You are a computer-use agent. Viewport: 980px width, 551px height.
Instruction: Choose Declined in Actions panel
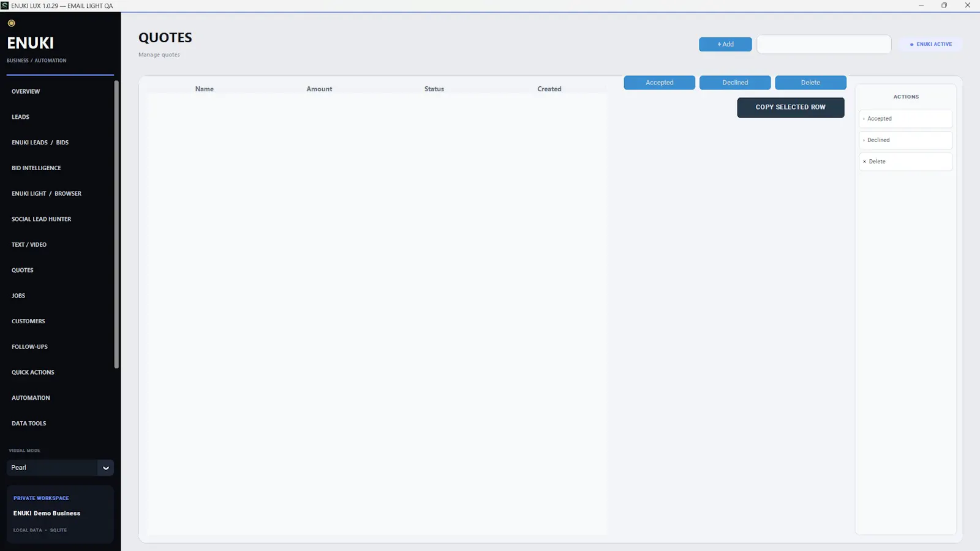pyautogui.click(x=906, y=140)
